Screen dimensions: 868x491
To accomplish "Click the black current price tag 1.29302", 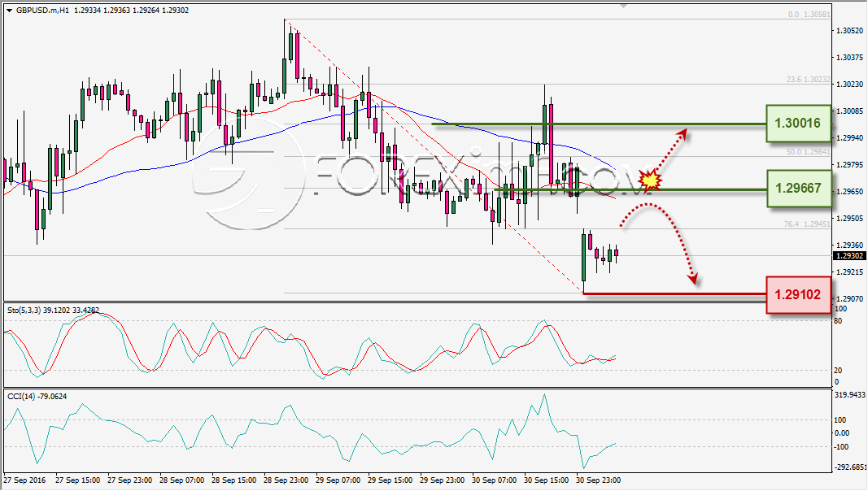I will click(x=849, y=256).
